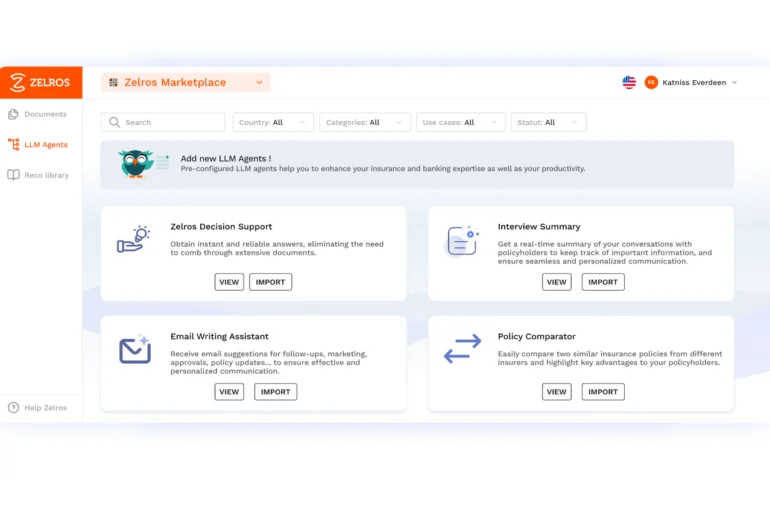The width and height of the screenshot is (770, 510).
Task: Import the Policy Comparator agent
Action: pyautogui.click(x=603, y=392)
